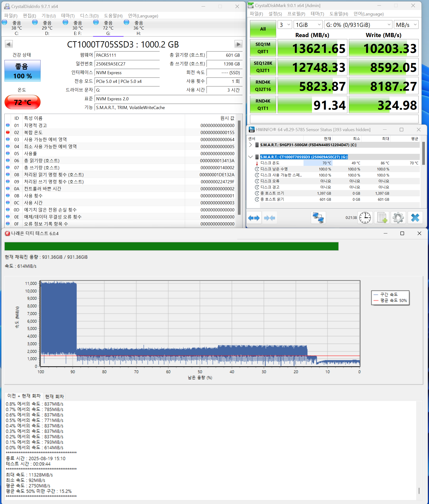
Task: Click the blue X close sensors icon
Action: [415, 218]
